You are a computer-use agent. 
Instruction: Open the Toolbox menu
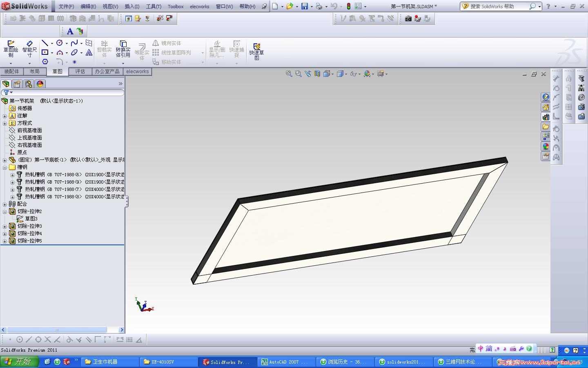pyautogui.click(x=176, y=7)
